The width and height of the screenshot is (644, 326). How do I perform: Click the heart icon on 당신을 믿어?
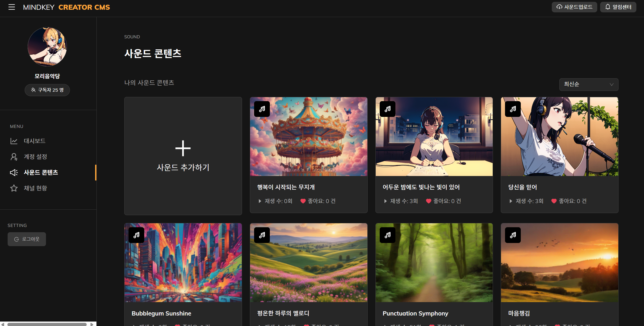[554, 201]
